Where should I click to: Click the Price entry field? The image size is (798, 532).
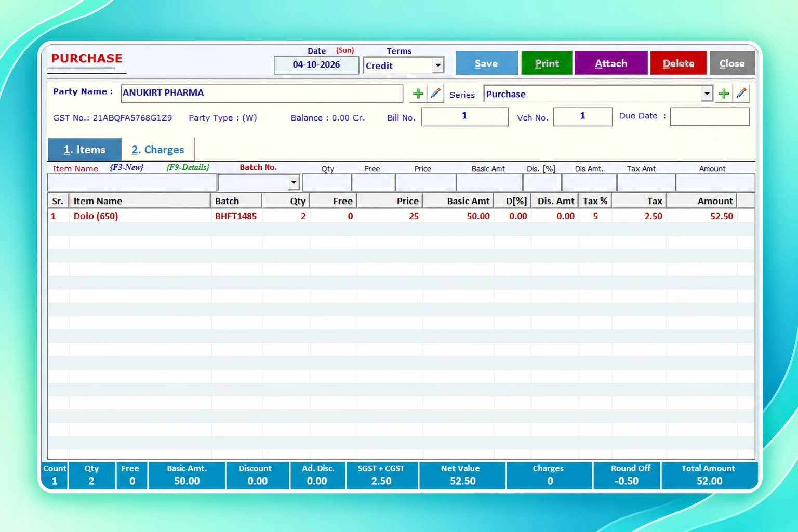(x=426, y=182)
